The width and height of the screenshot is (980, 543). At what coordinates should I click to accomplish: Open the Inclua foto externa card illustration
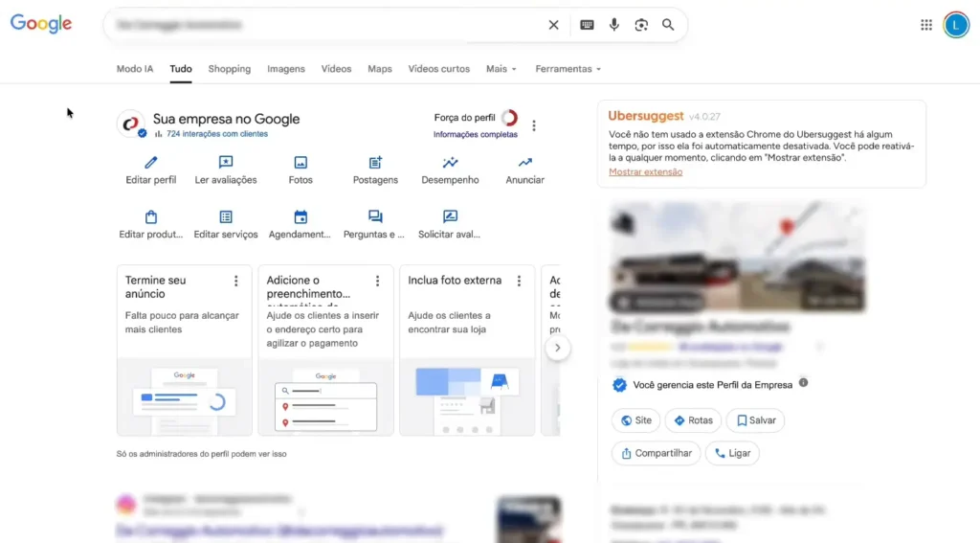pos(467,396)
